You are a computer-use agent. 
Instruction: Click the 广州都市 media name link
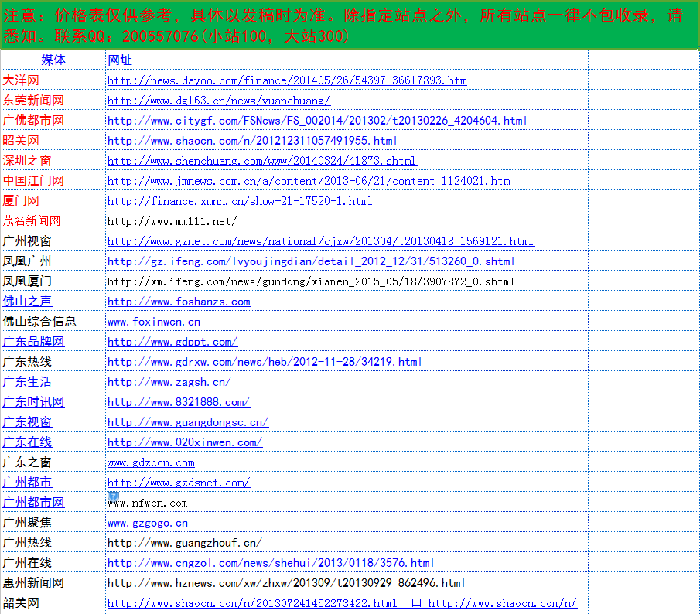[27, 482]
